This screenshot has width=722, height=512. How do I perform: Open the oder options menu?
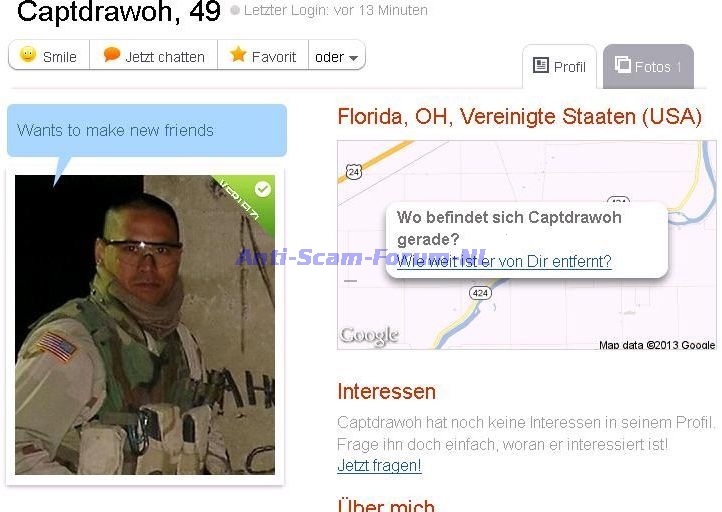[x=337, y=55]
